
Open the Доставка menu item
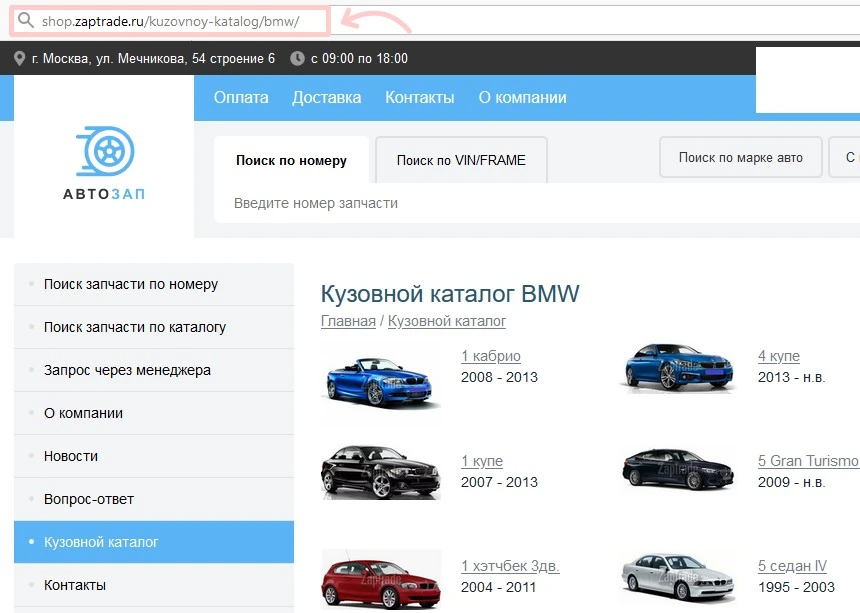(326, 98)
